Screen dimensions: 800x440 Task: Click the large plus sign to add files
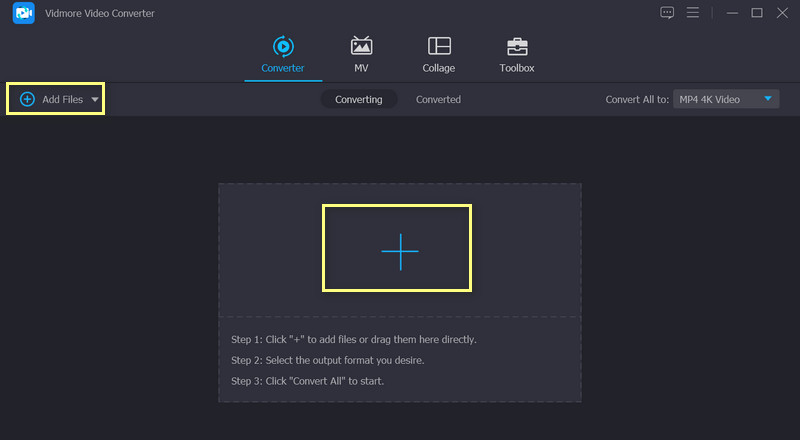tap(399, 252)
